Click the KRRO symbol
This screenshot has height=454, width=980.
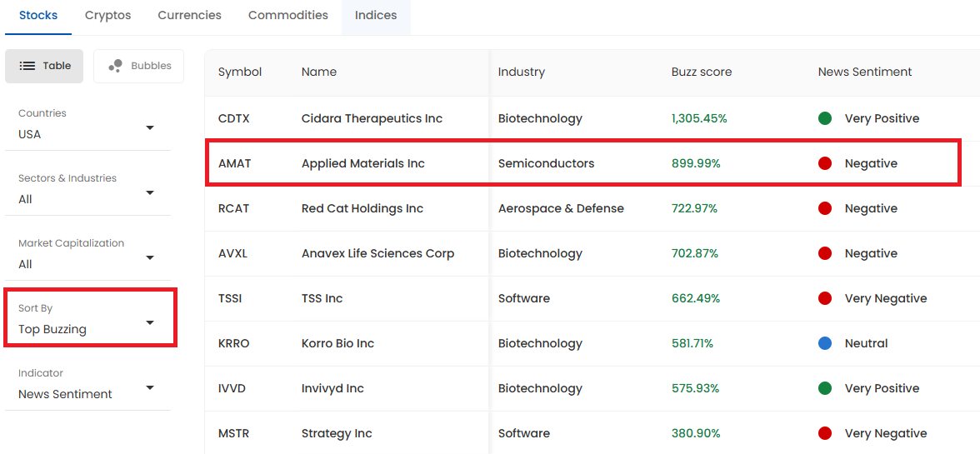[x=233, y=343]
